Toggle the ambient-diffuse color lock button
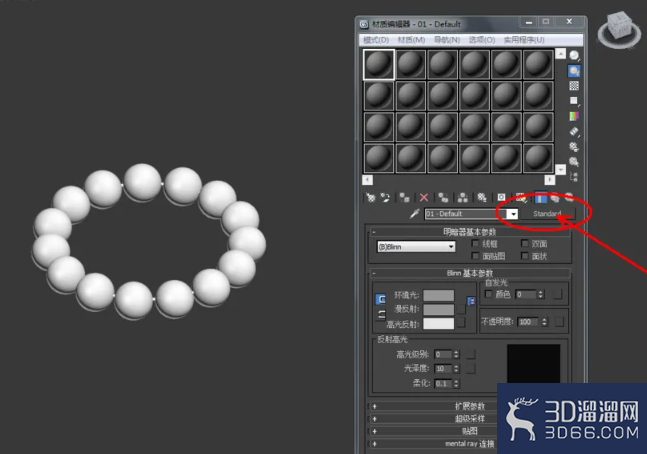The image size is (647, 454). tap(380, 299)
